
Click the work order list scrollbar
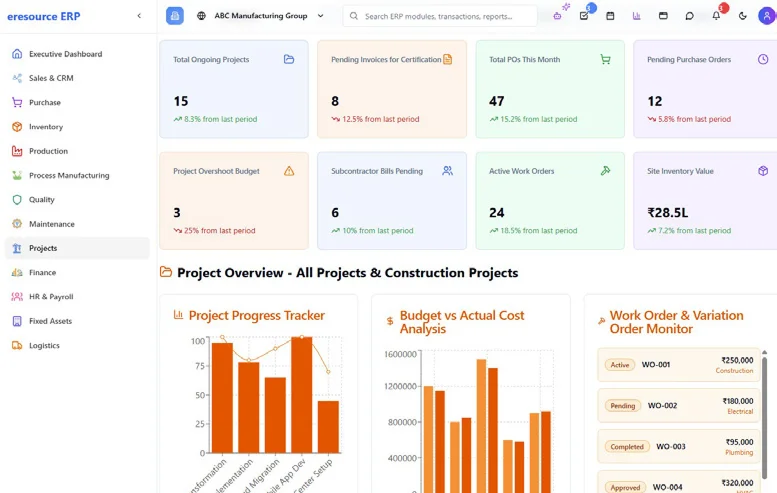pyautogui.click(x=764, y=400)
